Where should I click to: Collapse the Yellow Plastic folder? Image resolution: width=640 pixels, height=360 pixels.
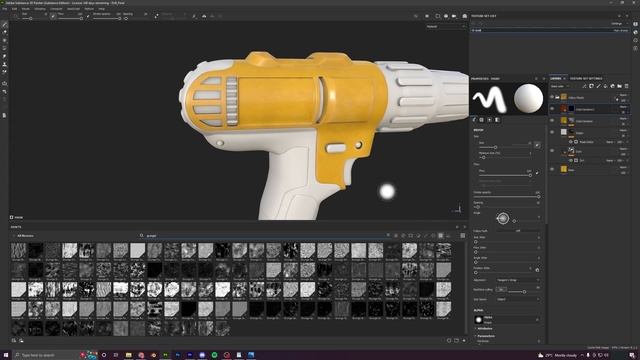click(557, 97)
